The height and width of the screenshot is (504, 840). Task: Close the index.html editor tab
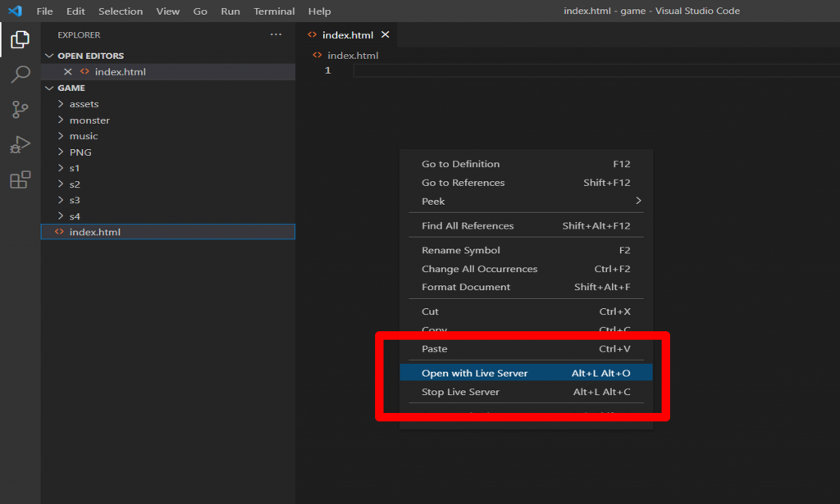tap(386, 34)
